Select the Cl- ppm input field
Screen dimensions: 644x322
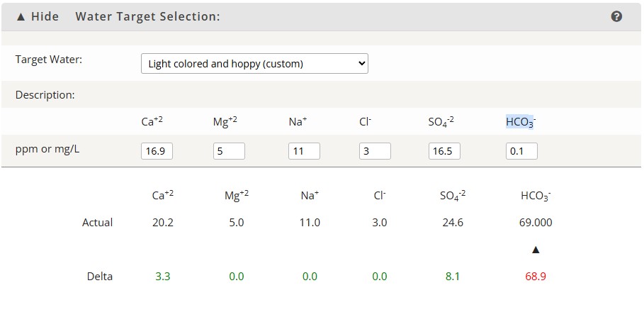pyautogui.click(x=375, y=151)
